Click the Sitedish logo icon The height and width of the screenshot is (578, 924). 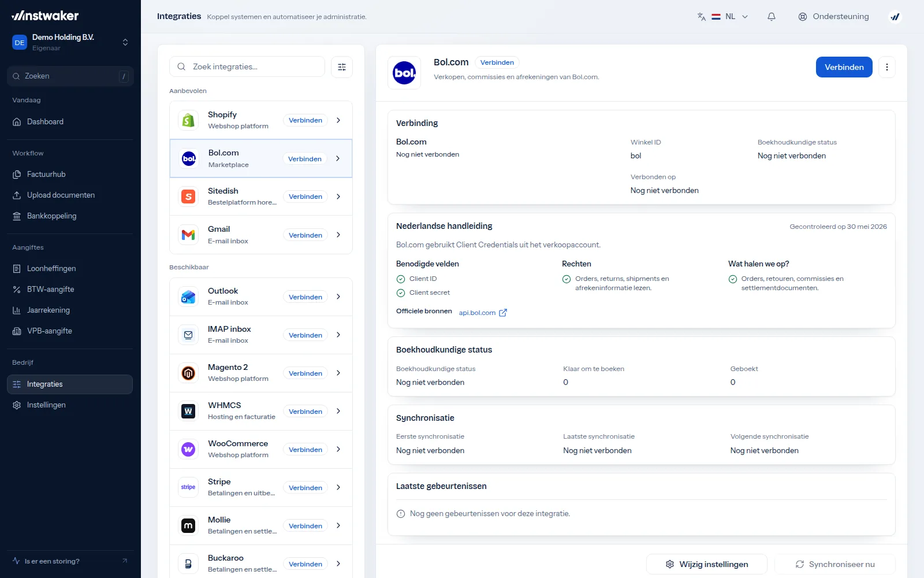click(x=188, y=197)
